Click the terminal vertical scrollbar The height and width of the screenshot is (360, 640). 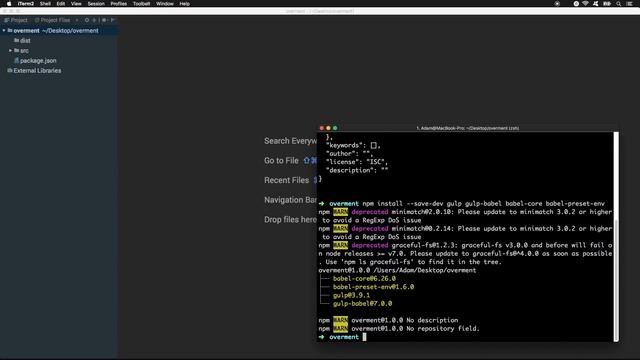(x=616, y=237)
